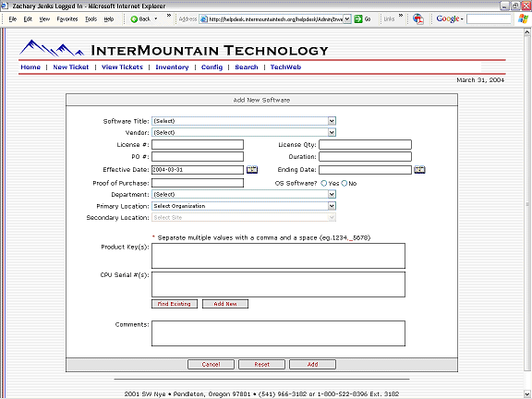Select No for OS Software

click(x=345, y=183)
